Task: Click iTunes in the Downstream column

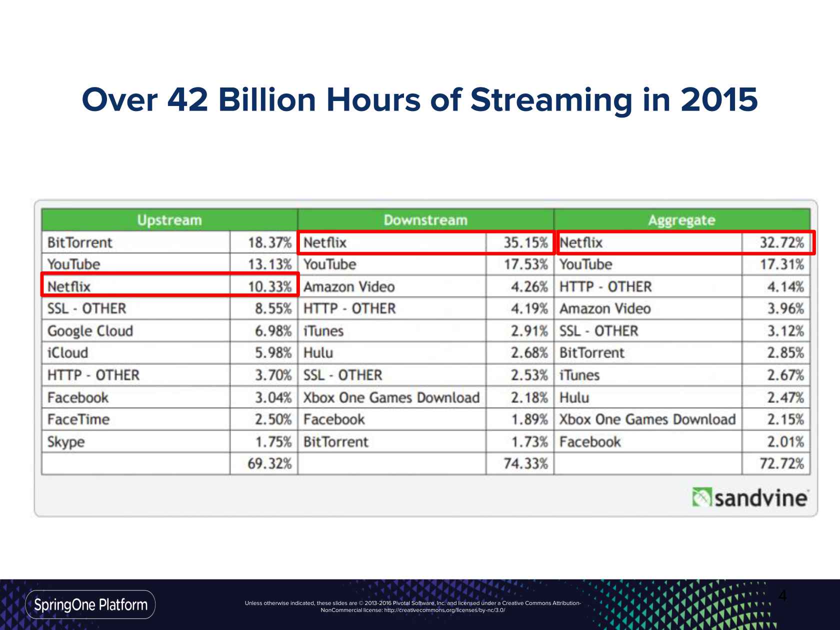Action: coord(323,331)
